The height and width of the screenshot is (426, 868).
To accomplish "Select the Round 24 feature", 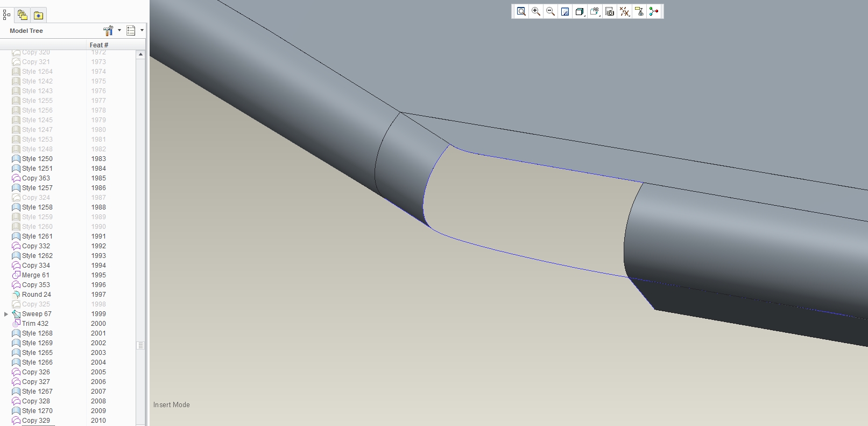I will tap(31, 295).
